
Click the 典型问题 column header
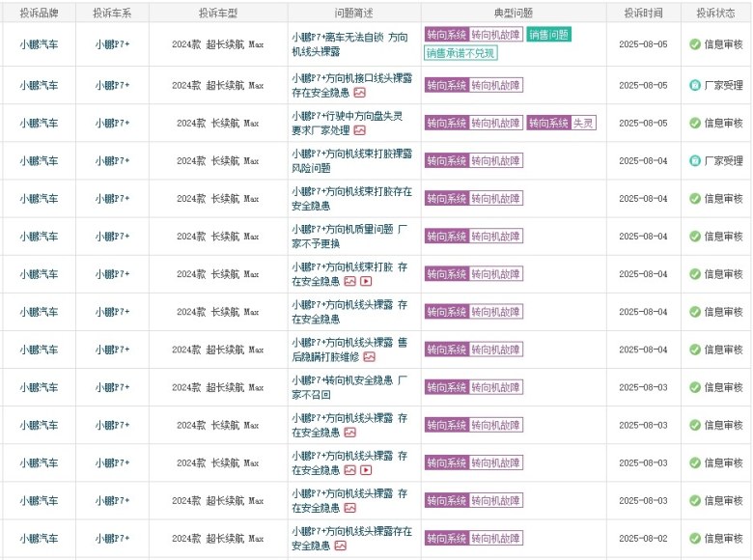coord(514,13)
